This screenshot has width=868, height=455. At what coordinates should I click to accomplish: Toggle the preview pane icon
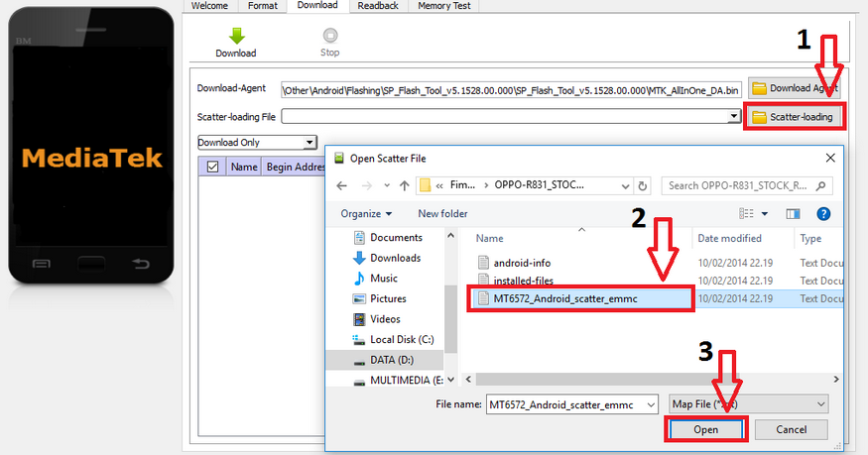click(x=793, y=214)
